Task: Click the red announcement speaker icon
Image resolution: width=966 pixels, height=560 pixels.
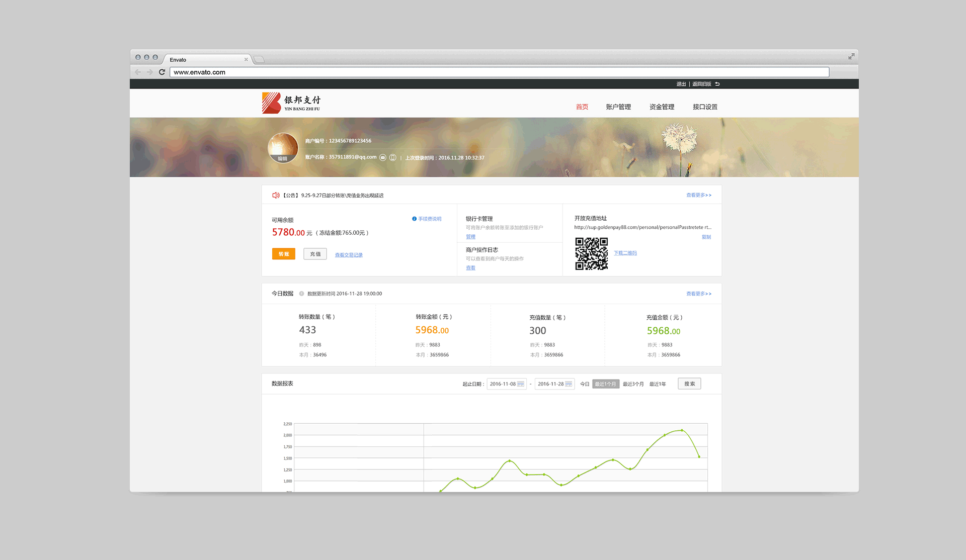Action: point(276,195)
